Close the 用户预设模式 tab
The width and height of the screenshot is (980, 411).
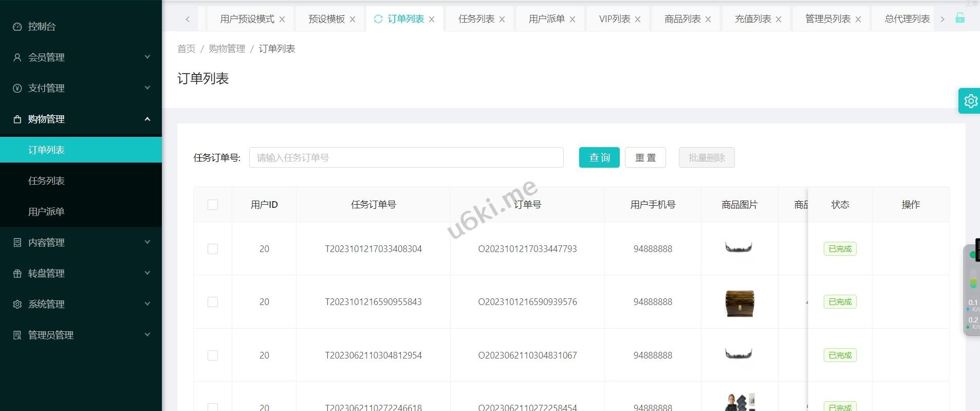click(x=282, y=20)
